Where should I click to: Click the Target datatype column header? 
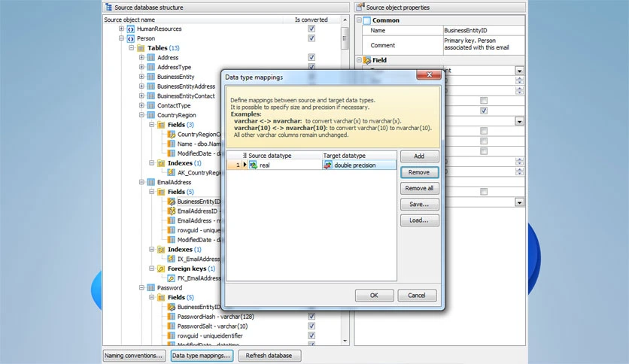click(360, 156)
